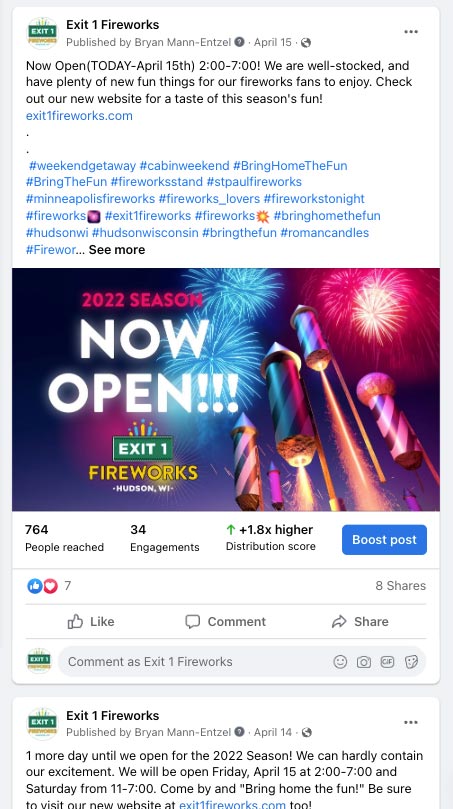Image resolution: width=453 pixels, height=809 pixels.
Task: Click the sticker icon in comment box
Action: pos(411,661)
